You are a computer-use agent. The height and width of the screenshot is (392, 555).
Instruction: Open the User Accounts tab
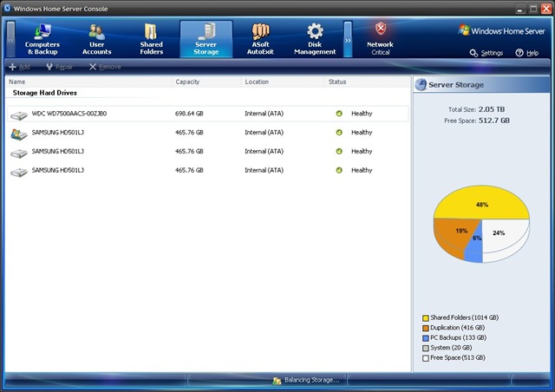[x=96, y=39]
